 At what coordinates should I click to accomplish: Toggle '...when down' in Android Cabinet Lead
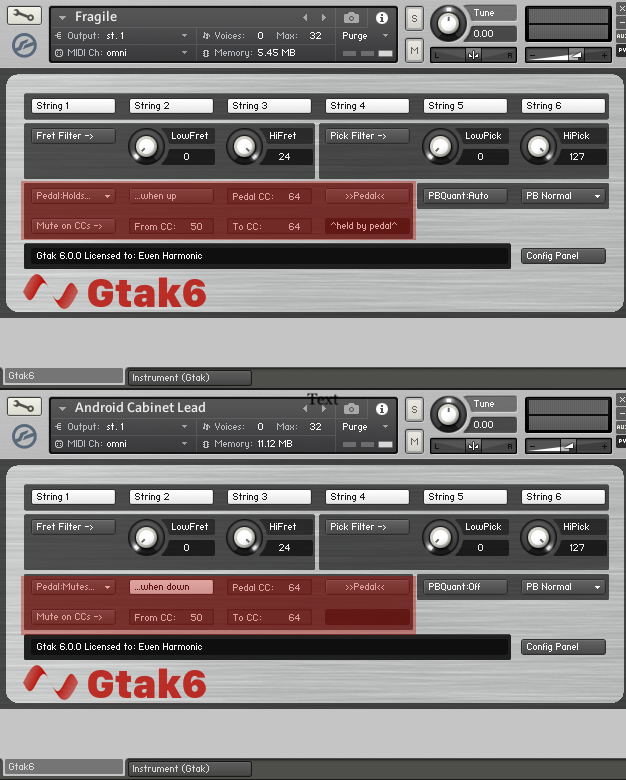(x=172, y=587)
